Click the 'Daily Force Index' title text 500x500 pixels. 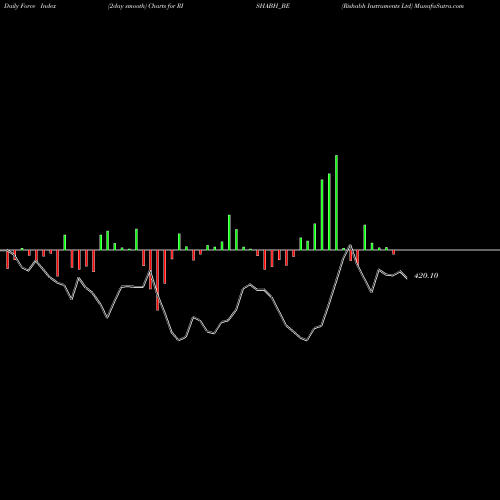[30, 6]
